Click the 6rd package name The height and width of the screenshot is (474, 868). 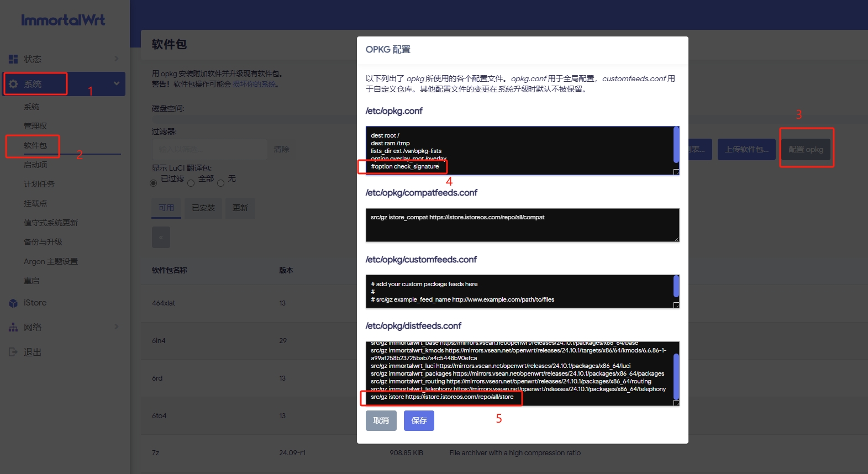(157, 378)
